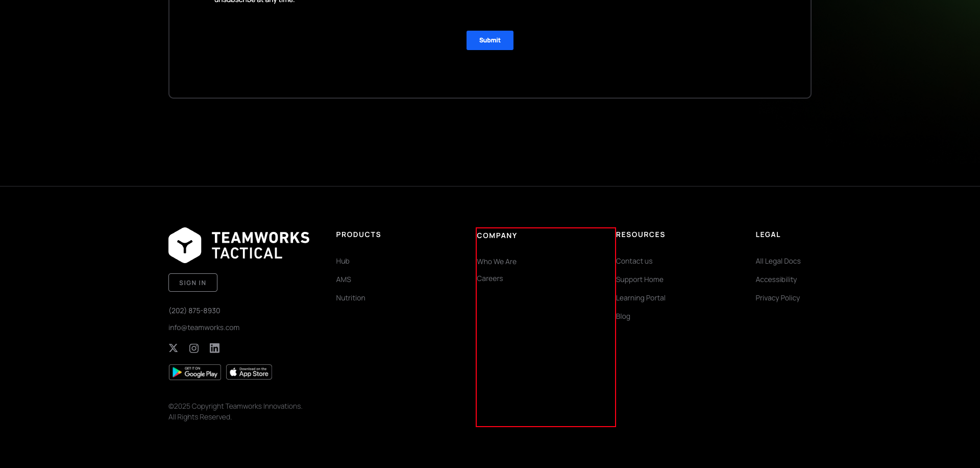Screen dimensions: 980x468
Task: Visit the Support Home page
Action: 640,279
